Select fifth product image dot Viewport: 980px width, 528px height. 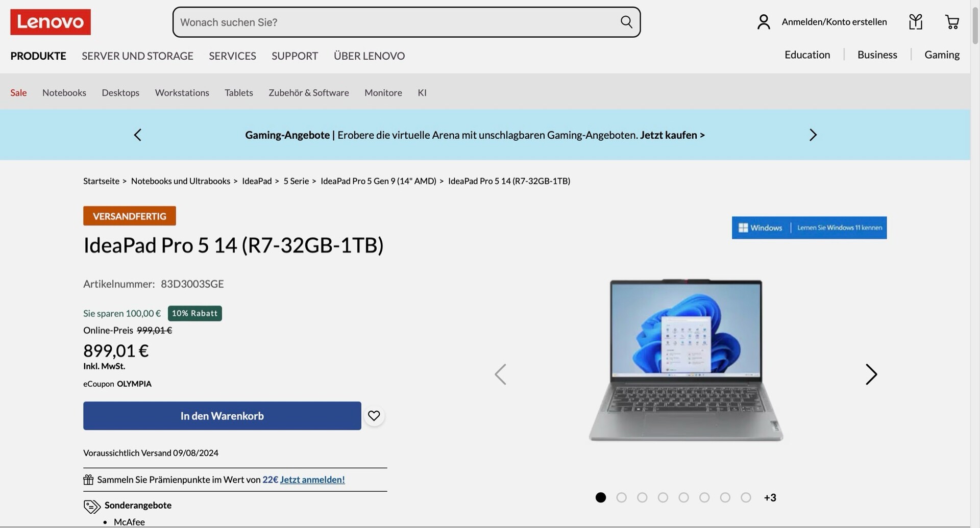coord(683,497)
